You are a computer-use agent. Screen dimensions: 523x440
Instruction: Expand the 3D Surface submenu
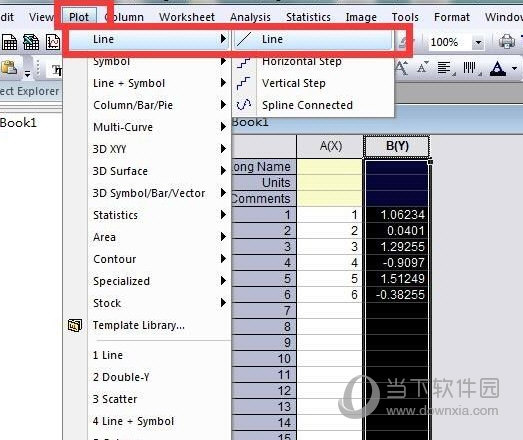click(147, 171)
